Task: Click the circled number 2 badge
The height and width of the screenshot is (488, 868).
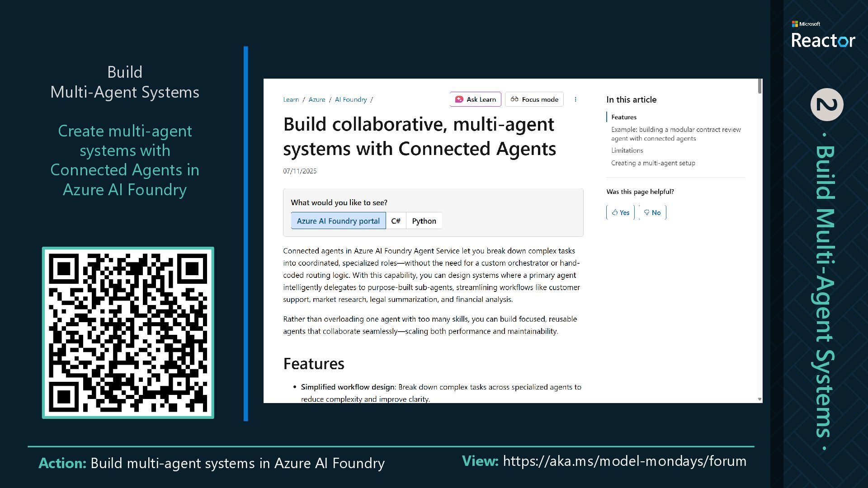Action: click(x=827, y=104)
